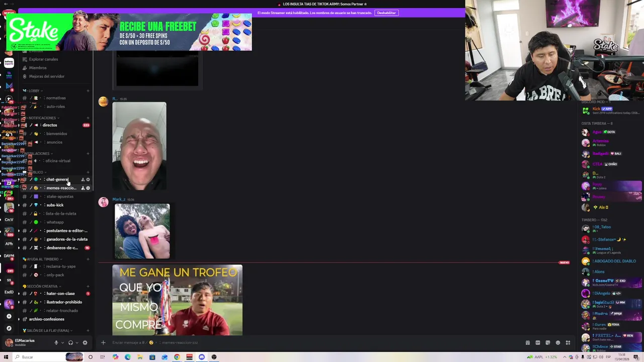Click the Windows Start button
The width and height of the screenshot is (644, 362).
tap(6, 357)
